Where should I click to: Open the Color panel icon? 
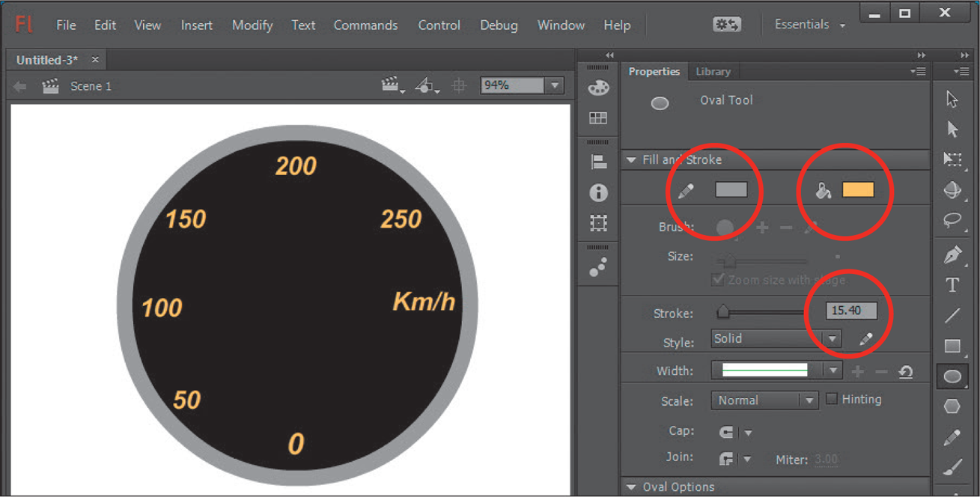[x=598, y=88]
